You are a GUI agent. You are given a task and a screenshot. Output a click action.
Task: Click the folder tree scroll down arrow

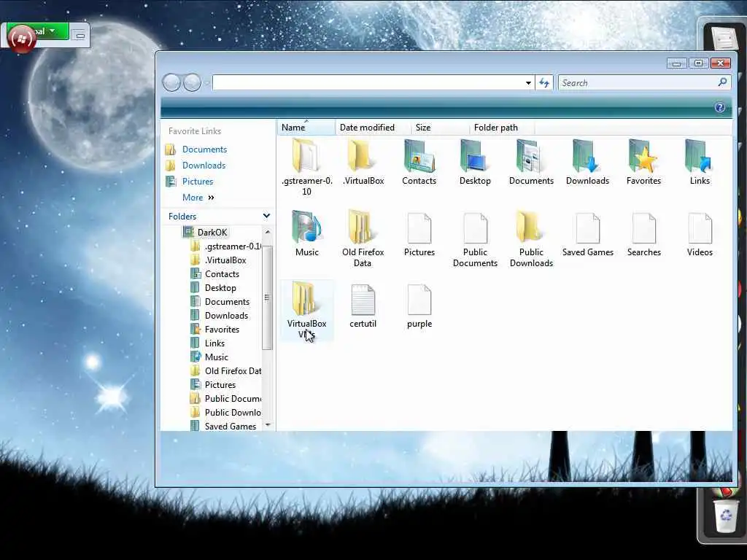point(267,425)
